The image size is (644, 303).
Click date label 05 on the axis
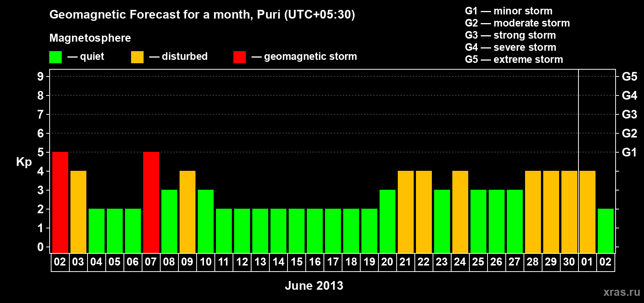click(x=114, y=262)
